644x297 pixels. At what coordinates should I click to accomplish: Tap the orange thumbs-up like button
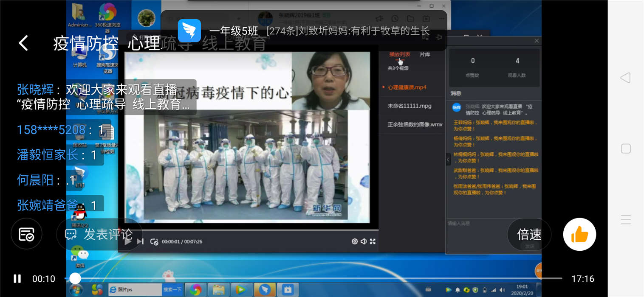[x=579, y=234]
